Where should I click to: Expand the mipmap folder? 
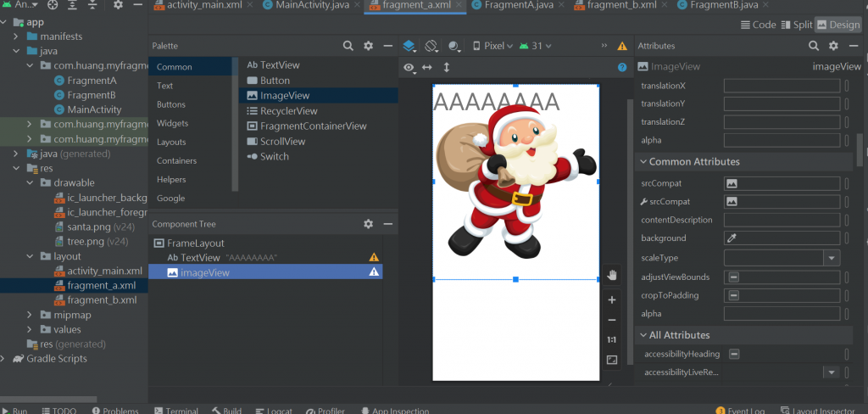tap(30, 315)
